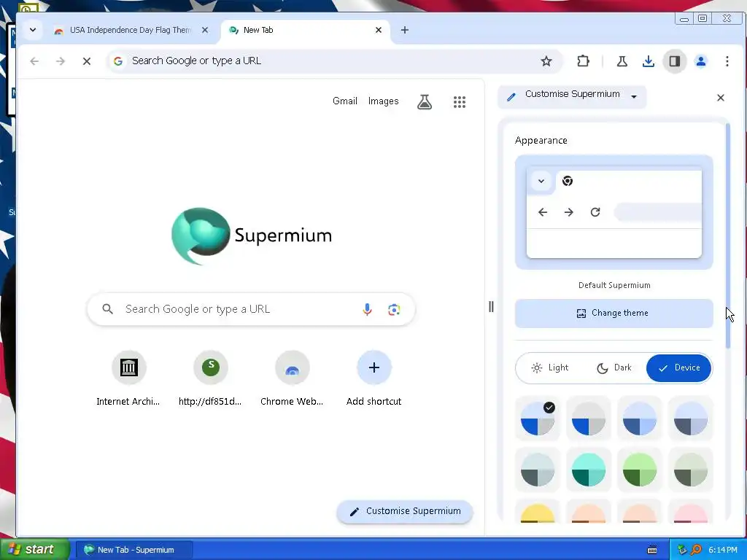This screenshot has width=747, height=560.
Task: Bookmark this tab with the star icon
Action: pos(546,61)
